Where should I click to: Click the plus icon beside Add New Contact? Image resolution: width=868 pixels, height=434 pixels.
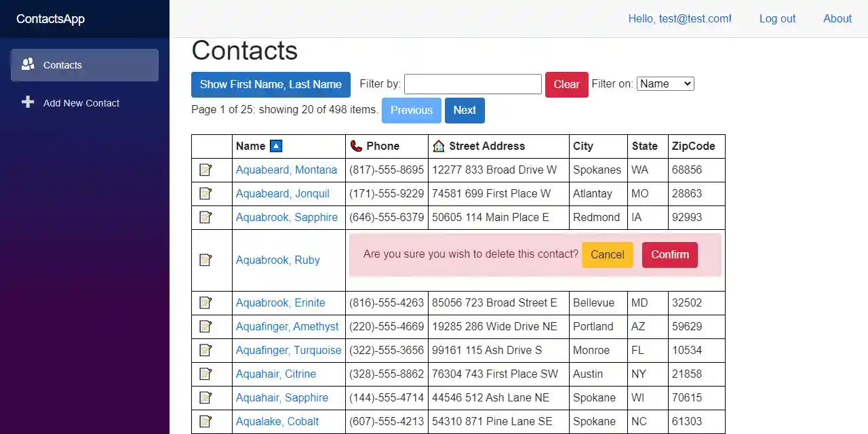tap(27, 102)
